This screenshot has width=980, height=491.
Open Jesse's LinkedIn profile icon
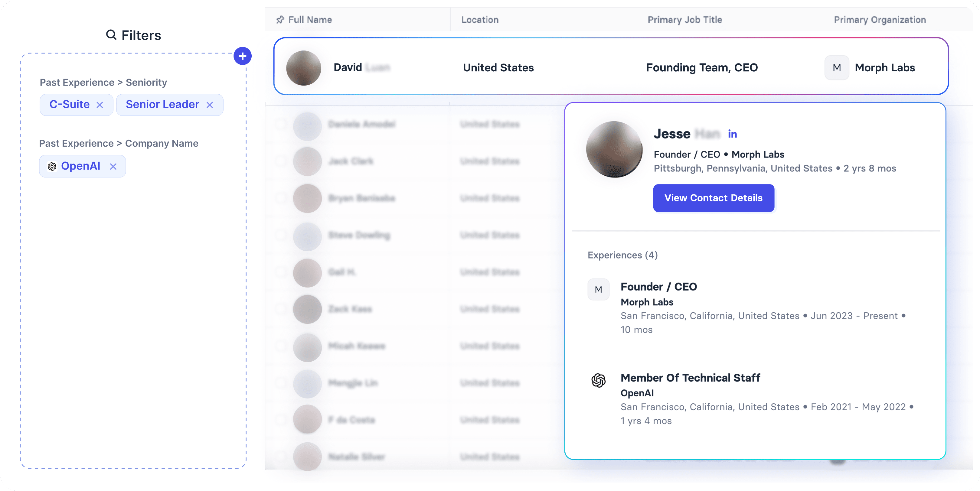point(732,134)
